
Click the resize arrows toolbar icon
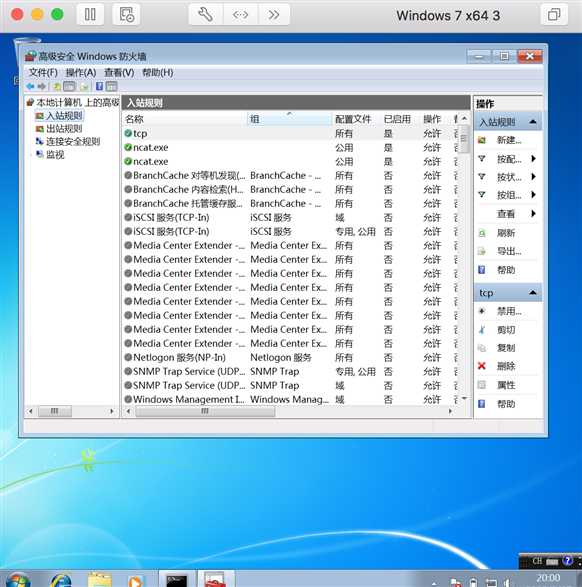coord(240,15)
